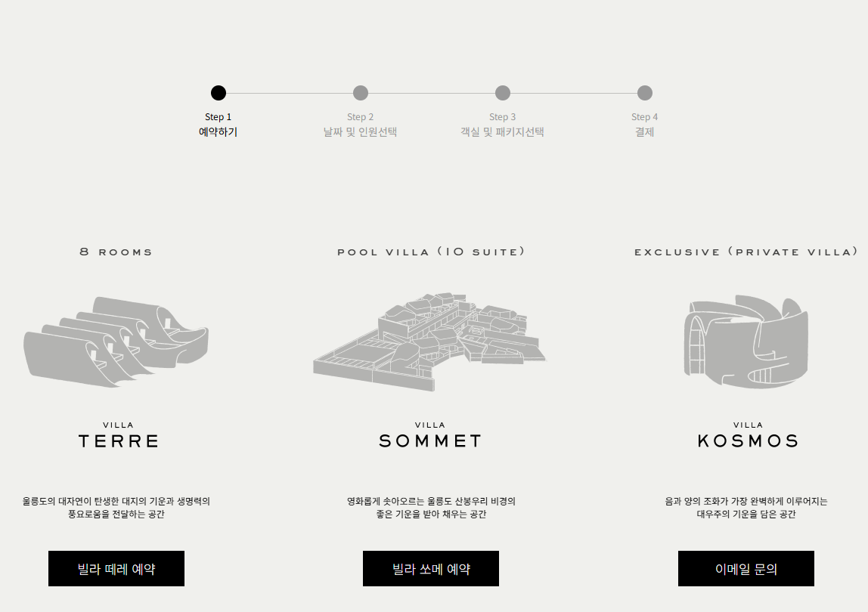868x612 pixels.
Task: Select the 예약하기 step label
Action: (218, 132)
